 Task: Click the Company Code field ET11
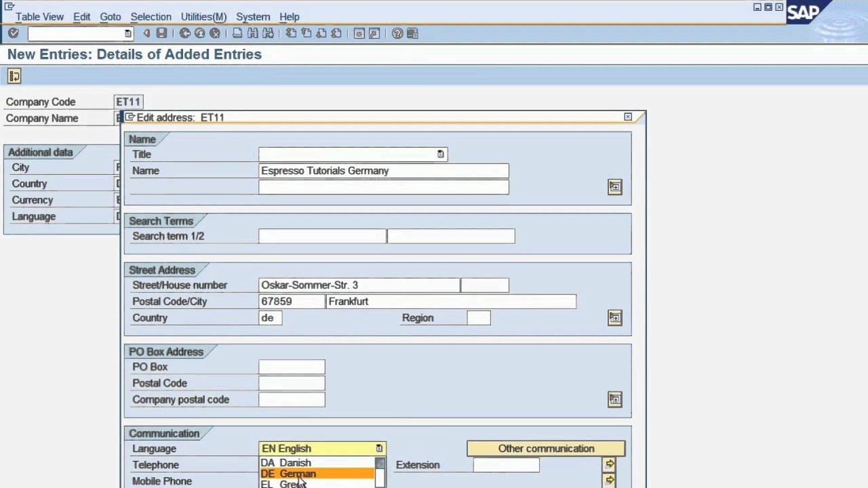point(128,102)
